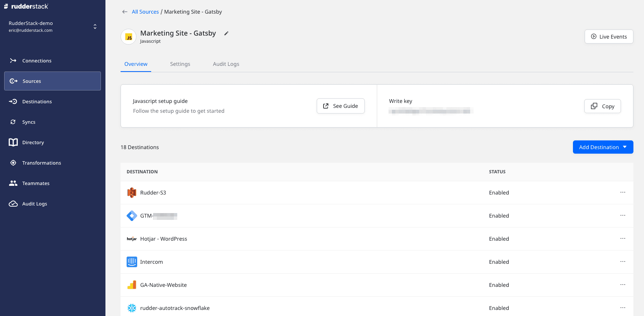
Task: Click the Google Tag Manager destination icon
Action: (x=132, y=216)
